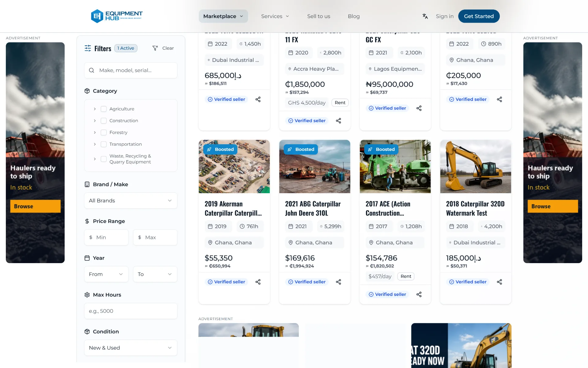Click Rent on the 2017 ACE listing

coord(406,276)
